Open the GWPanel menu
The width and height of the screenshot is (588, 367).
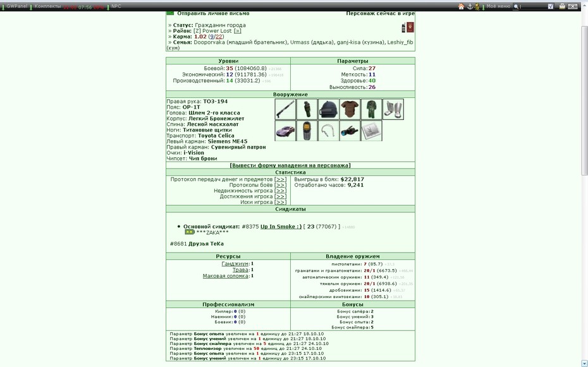(17, 6)
